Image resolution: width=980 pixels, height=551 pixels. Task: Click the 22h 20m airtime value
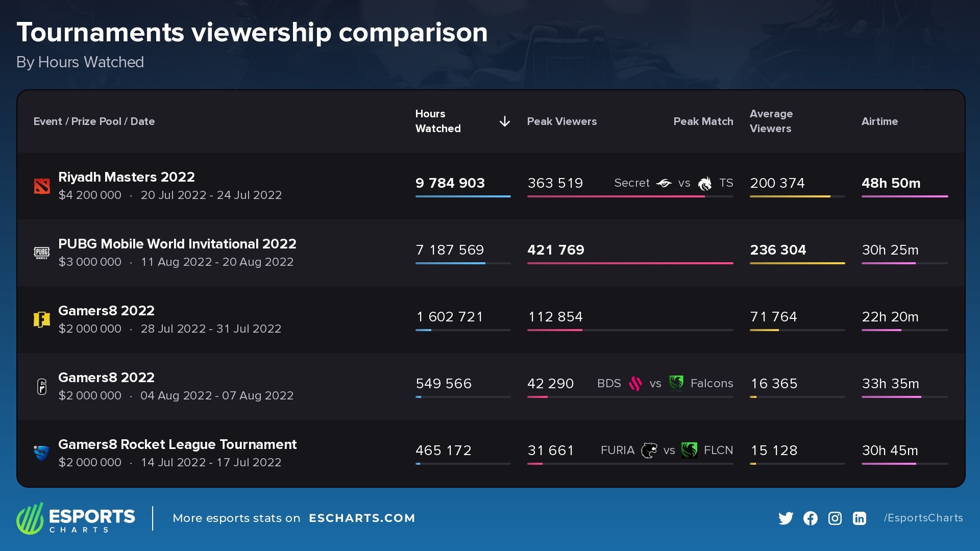coord(890,317)
